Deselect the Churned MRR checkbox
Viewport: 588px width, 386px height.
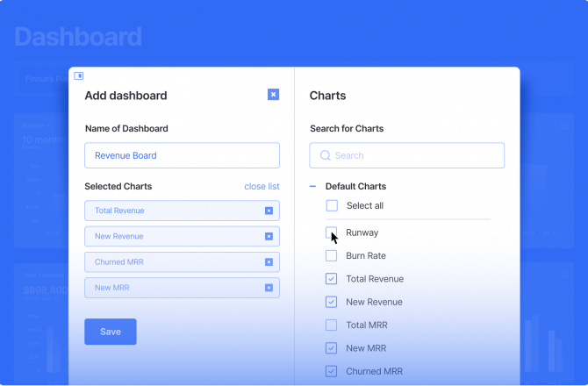[332, 371]
